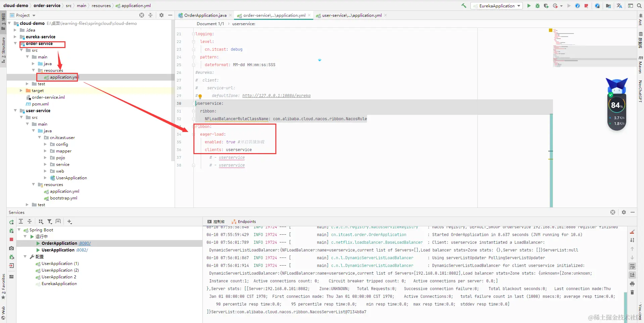
Task: Hide the Project tool window
Action: [170, 15]
